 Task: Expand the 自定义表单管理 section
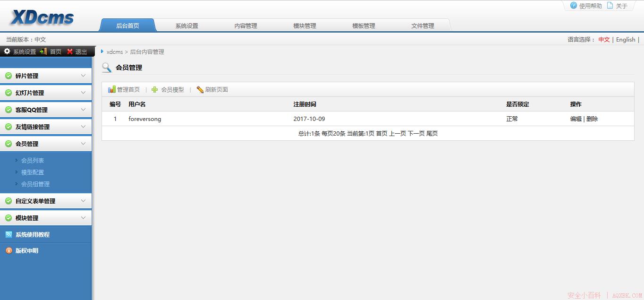coord(46,201)
